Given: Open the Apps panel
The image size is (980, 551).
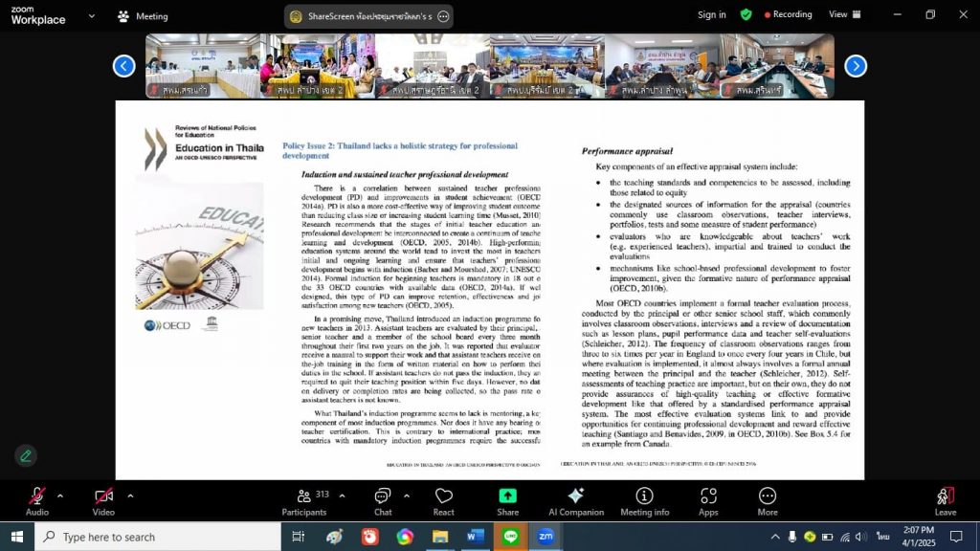Looking at the screenshot, I should tap(708, 501).
